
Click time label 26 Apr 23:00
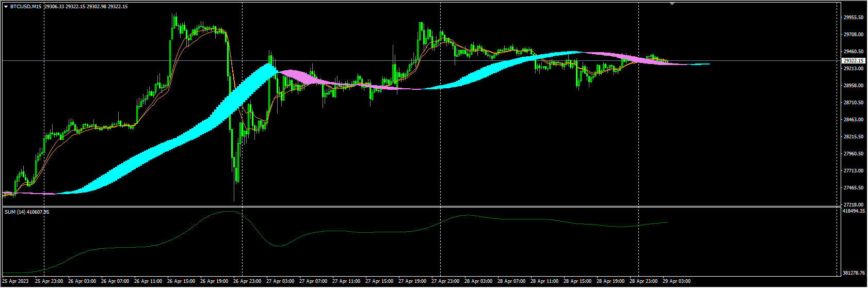(x=248, y=281)
